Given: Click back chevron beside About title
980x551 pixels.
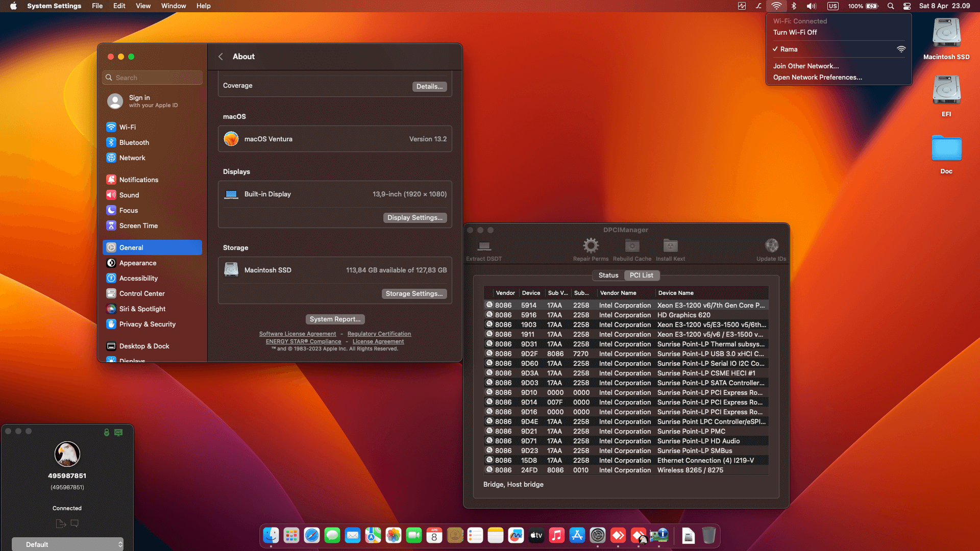Looking at the screenshot, I should (x=220, y=57).
